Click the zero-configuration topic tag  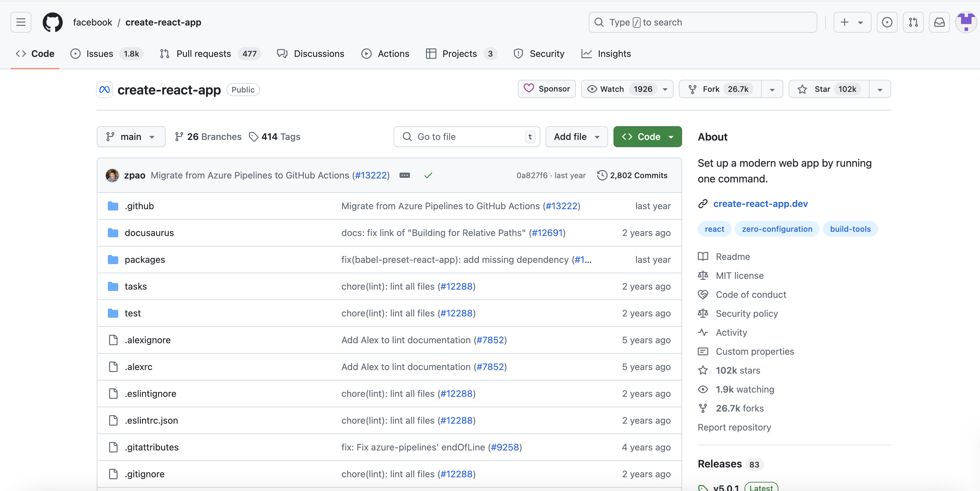click(777, 229)
